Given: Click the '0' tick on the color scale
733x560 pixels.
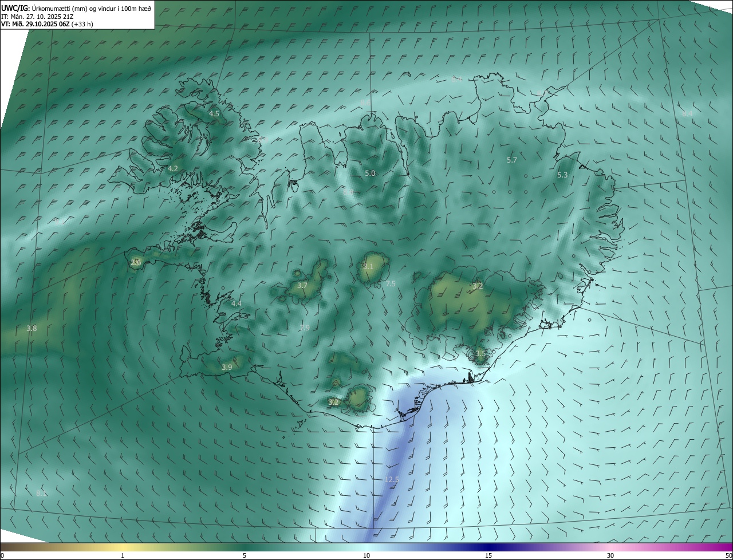Looking at the screenshot, I should pyautogui.click(x=2, y=555).
